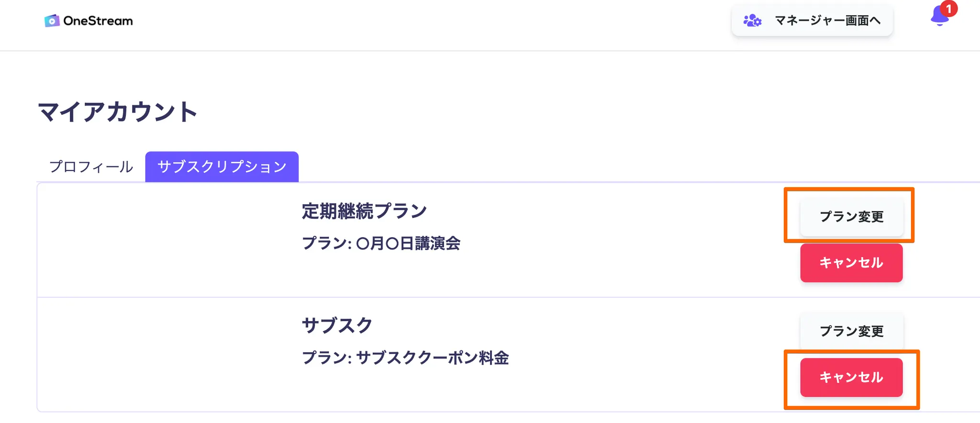Switch to the プロフィール tab
Screen dimensions: 980x423
(91, 167)
